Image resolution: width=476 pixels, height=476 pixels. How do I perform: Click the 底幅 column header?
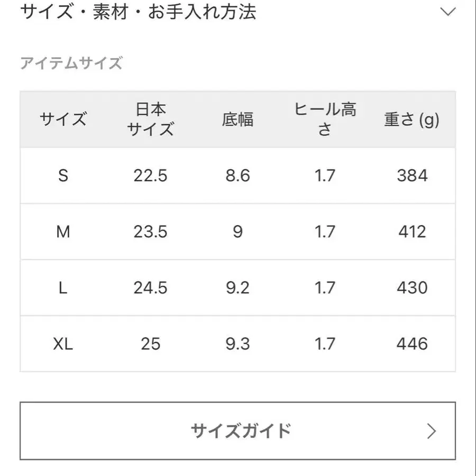(237, 120)
